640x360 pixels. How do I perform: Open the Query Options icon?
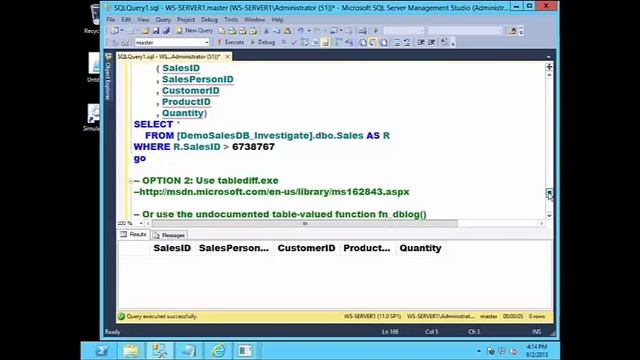(x=315, y=42)
